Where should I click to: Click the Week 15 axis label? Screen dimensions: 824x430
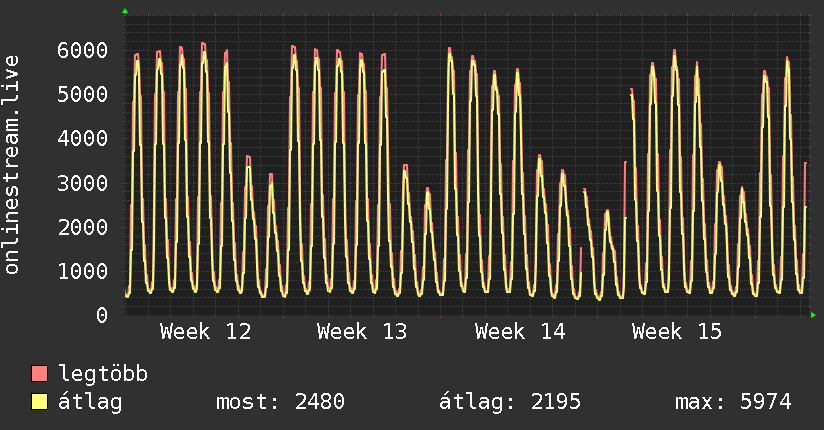pyautogui.click(x=677, y=332)
